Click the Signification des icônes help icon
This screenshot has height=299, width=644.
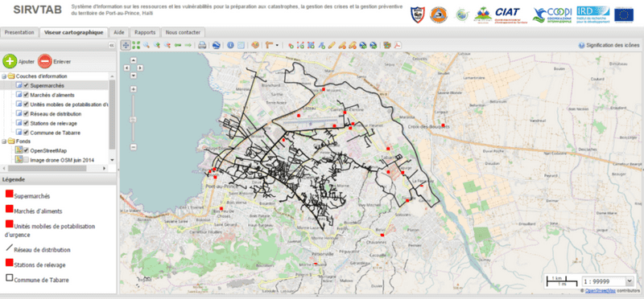click(581, 46)
